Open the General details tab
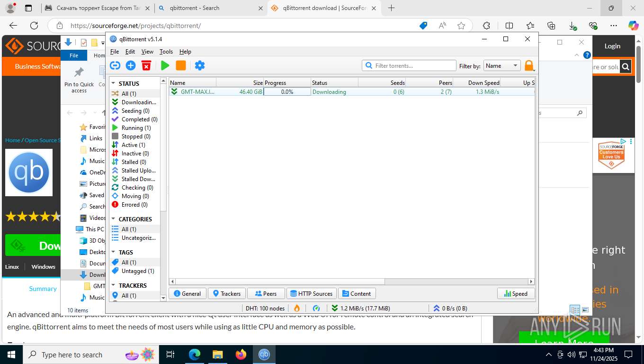Image resolution: width=644 pixels, height=364 pixels. [188, 294]
